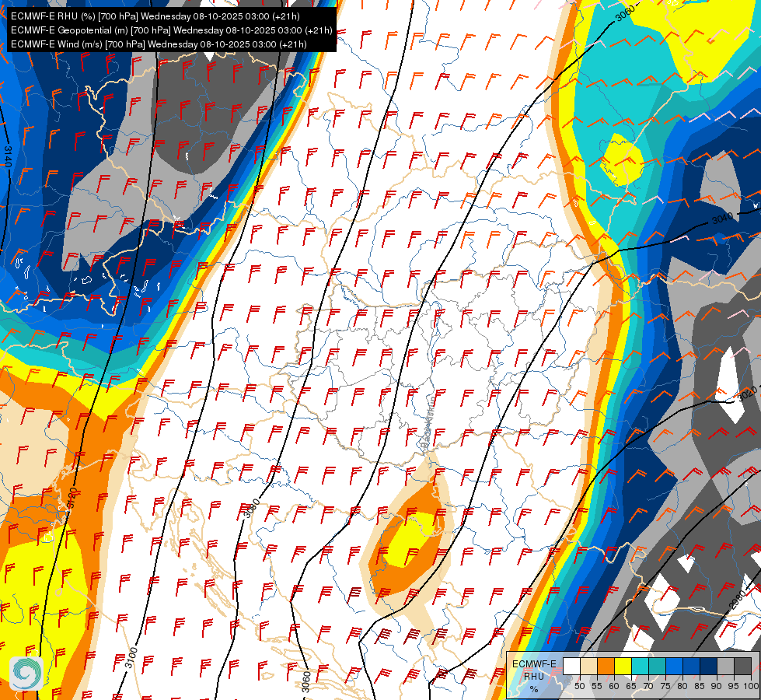Select the white legend swatch below 50
The width and height of the screenshot is (761, 700).
571,666
